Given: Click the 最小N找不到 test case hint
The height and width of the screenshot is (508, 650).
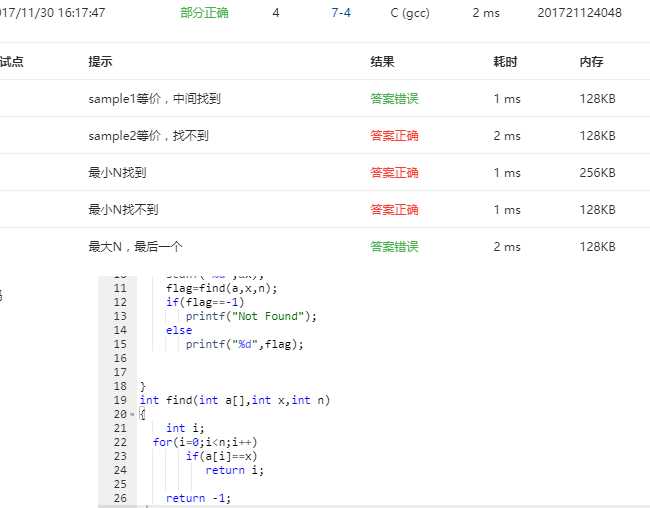Looking at the screenshot, I should pyautogui.click(x=123, y=210).
